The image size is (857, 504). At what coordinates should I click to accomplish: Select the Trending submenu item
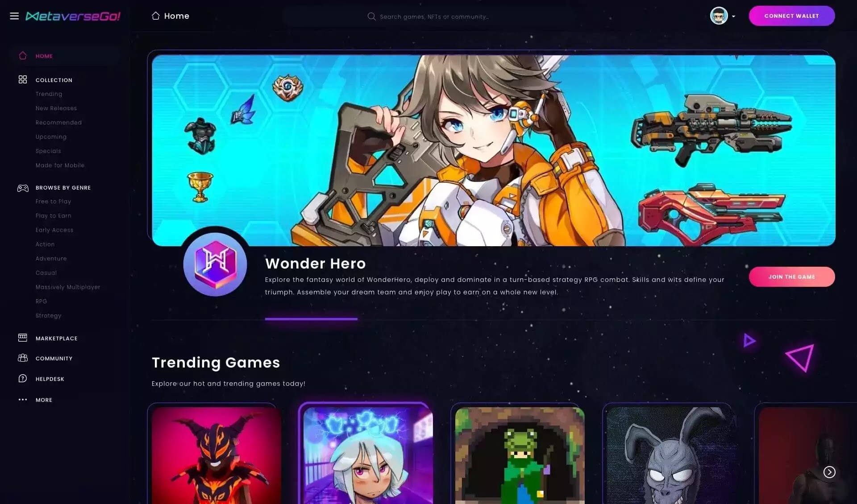(x=49, y=94)
